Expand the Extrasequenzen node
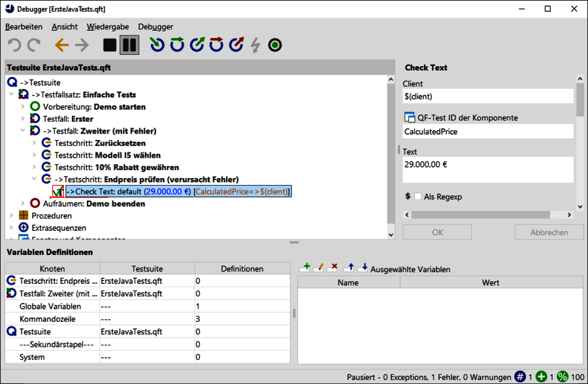Screen dimensions: 588x384 point(11,228)
